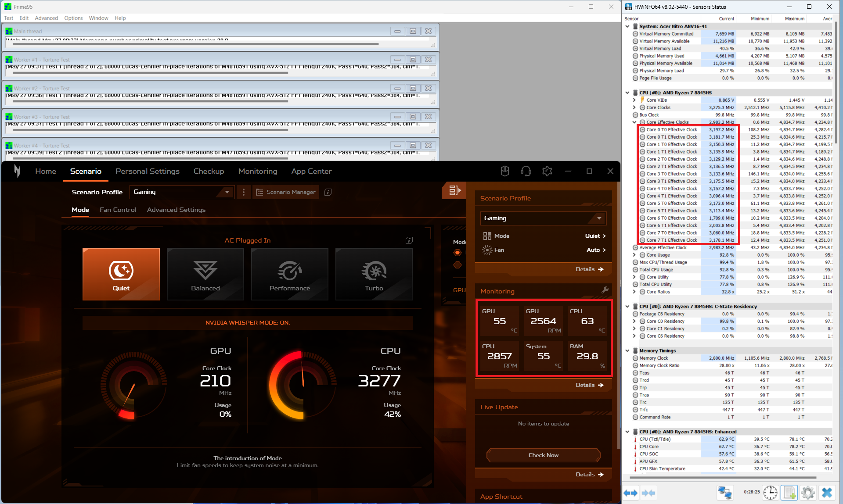Open HWiNFO remote network computers icon
The width and height of the screenshot is (843, 504).
[725, 492]
